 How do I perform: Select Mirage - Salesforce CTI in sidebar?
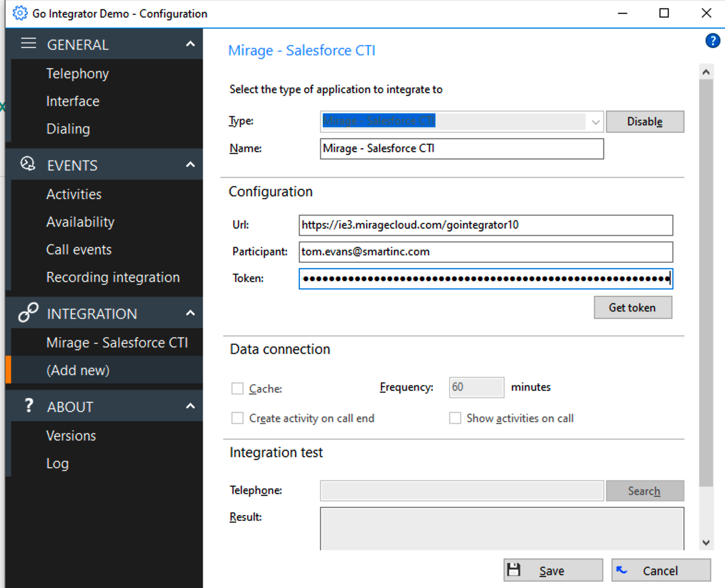click(117, 343)
